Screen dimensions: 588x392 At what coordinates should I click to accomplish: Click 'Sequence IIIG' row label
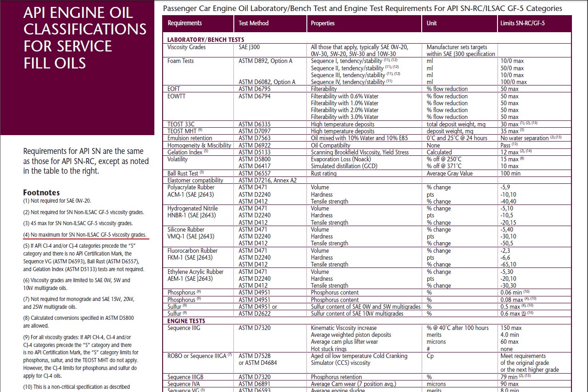(x=184, y=328)
